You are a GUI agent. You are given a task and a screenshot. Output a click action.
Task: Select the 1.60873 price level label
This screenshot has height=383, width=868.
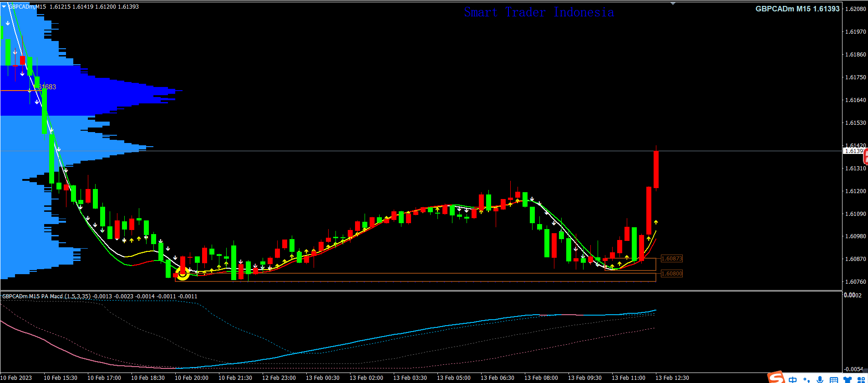pyautogui.click(x=672, y=259)
